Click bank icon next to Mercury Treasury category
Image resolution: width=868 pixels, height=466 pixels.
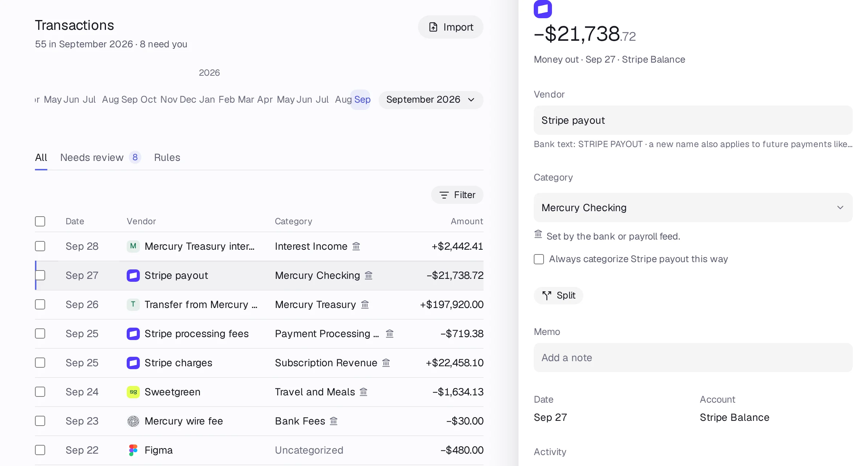(365, 304)
